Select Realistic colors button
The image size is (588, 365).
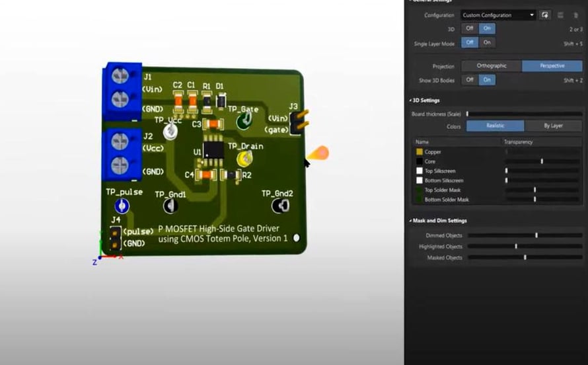pos(496,126)
